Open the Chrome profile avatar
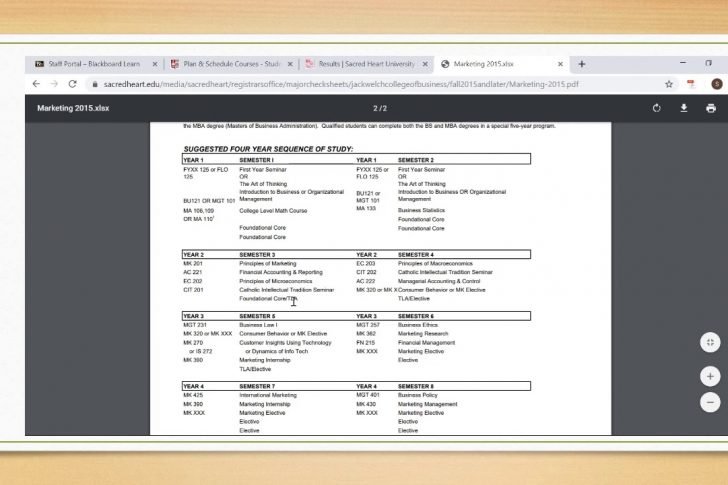The height and width of the screenshot is (485, 728). click(716, 84)
